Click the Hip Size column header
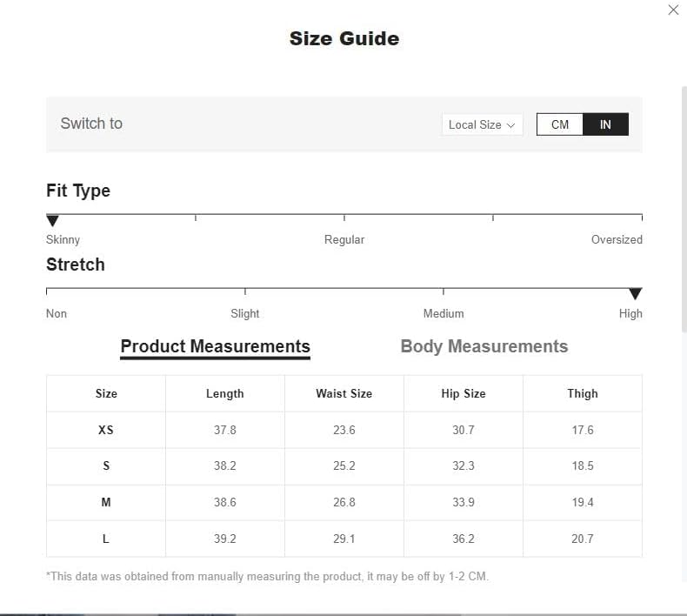The height and width of the screenshot is (616, 687). point(464,394)
